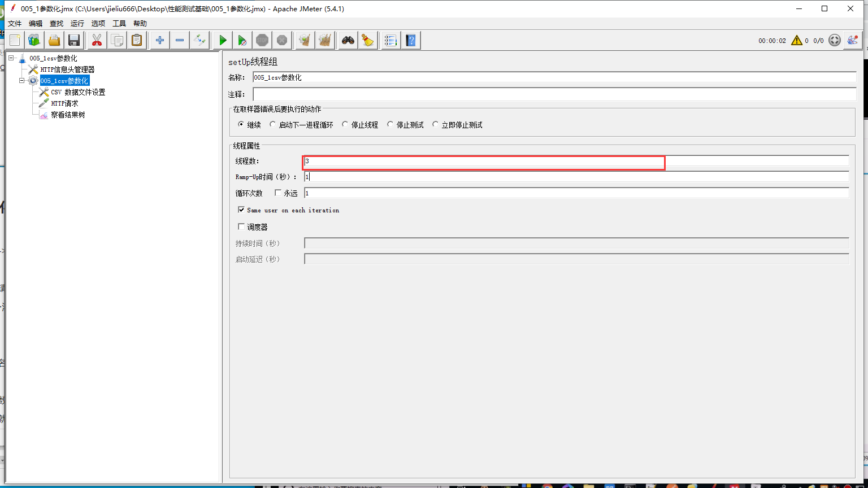868x488 pixels.
Task: Click the 启动延迟（秒） delay field
Action: (x=576, y=259)
